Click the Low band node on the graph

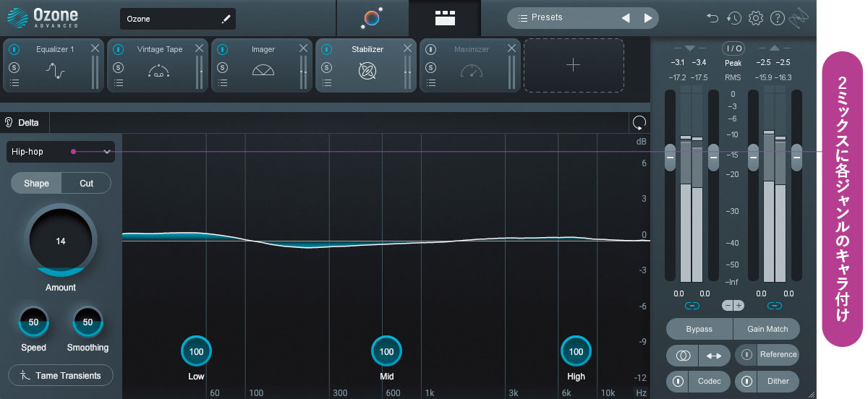coord(196,351)
